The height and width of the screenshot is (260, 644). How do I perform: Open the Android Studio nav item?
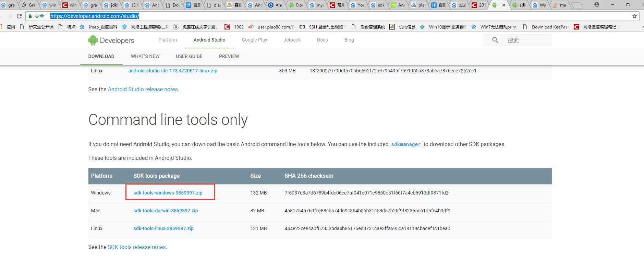tap(209, 40)
